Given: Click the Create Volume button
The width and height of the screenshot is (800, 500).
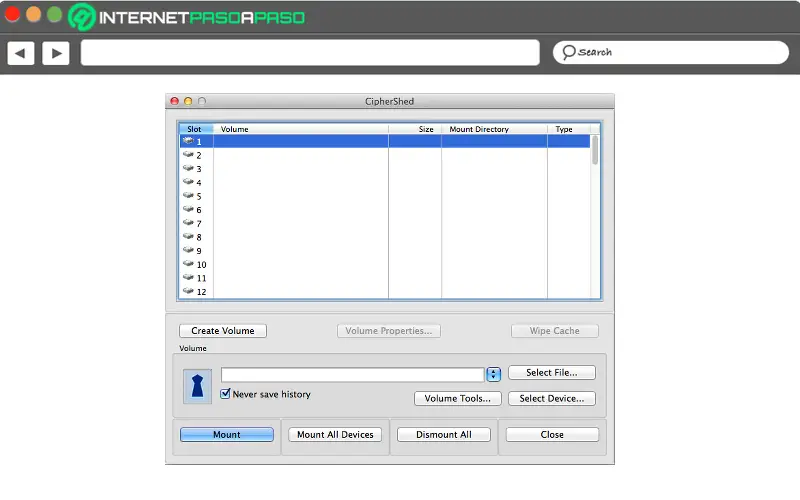Looking at the screenshot, I should tap(223, 331).
